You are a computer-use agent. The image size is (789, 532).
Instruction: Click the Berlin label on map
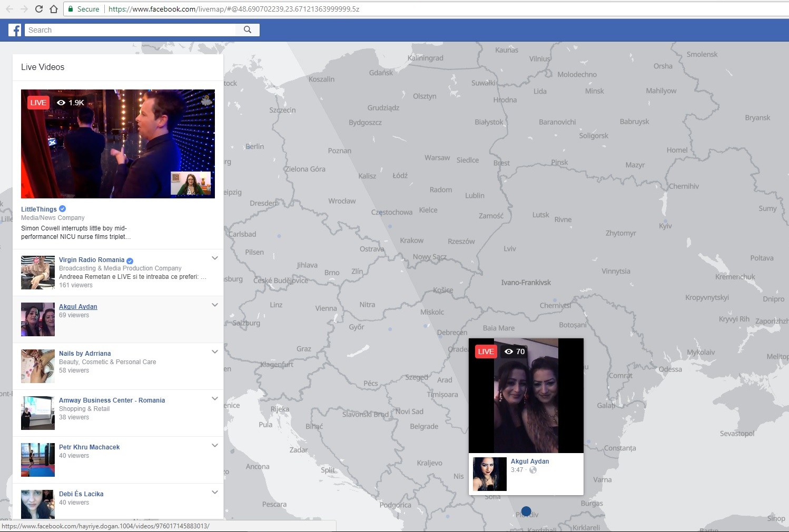[255, 147]
